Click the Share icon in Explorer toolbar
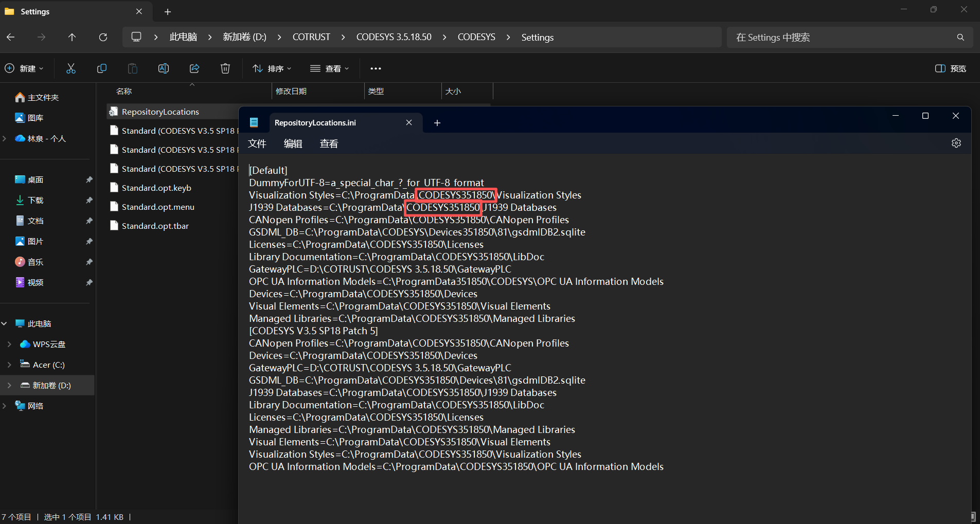980x524 pixels. pyautogui.click(x=194, y=68)
